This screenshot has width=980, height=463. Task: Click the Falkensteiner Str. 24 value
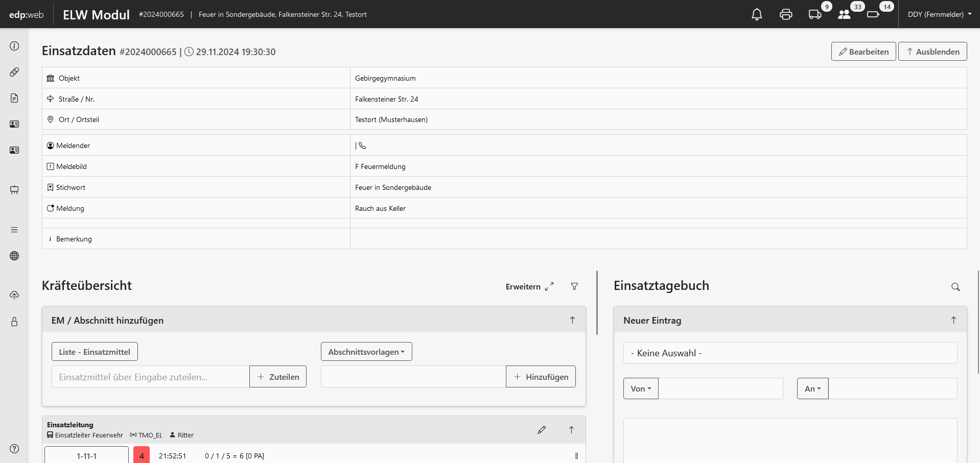click(386, 99)
